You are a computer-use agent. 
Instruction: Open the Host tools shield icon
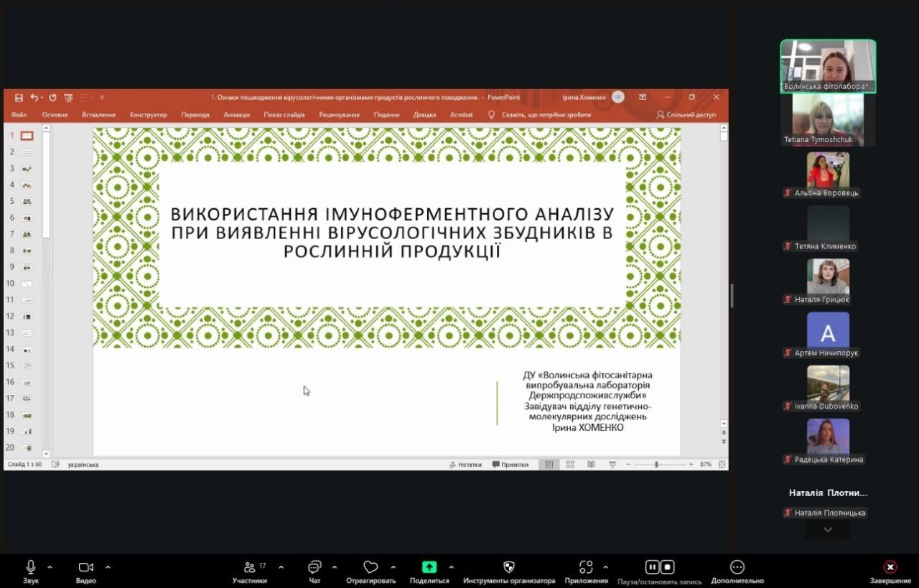click(509, 568)
